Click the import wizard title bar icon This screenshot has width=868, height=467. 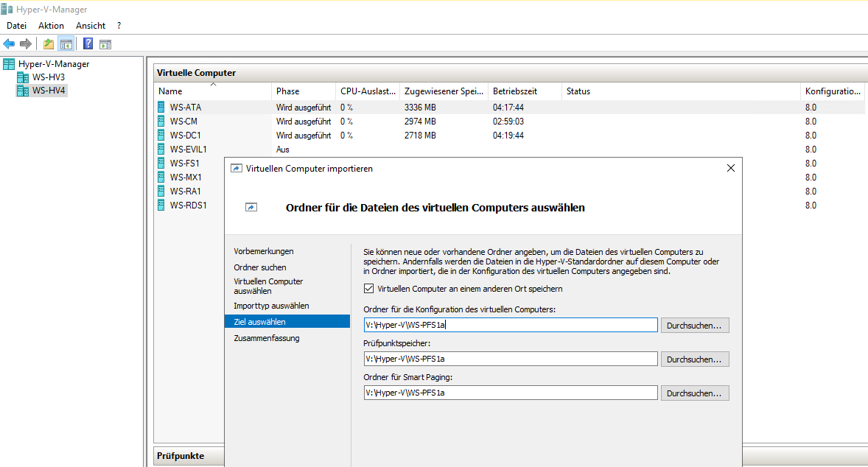(237, 168)
